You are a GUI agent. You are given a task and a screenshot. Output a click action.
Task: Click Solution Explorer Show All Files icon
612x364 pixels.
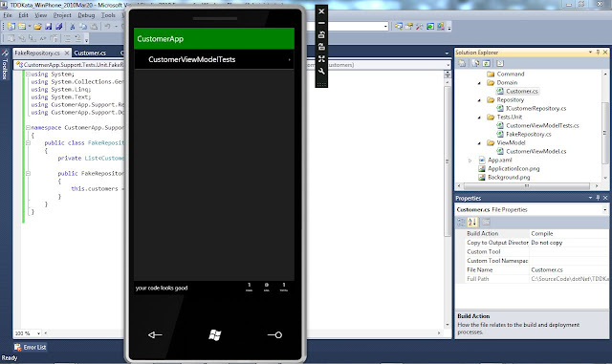pyautogui.click(x=476, y=63)
